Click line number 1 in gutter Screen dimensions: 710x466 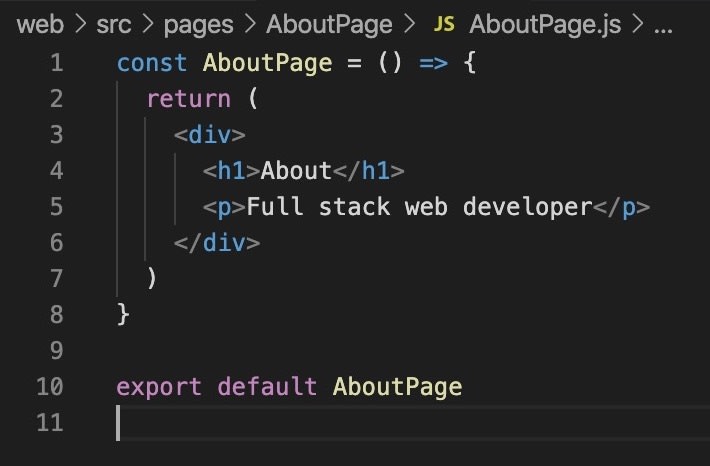tap(57, 62)
